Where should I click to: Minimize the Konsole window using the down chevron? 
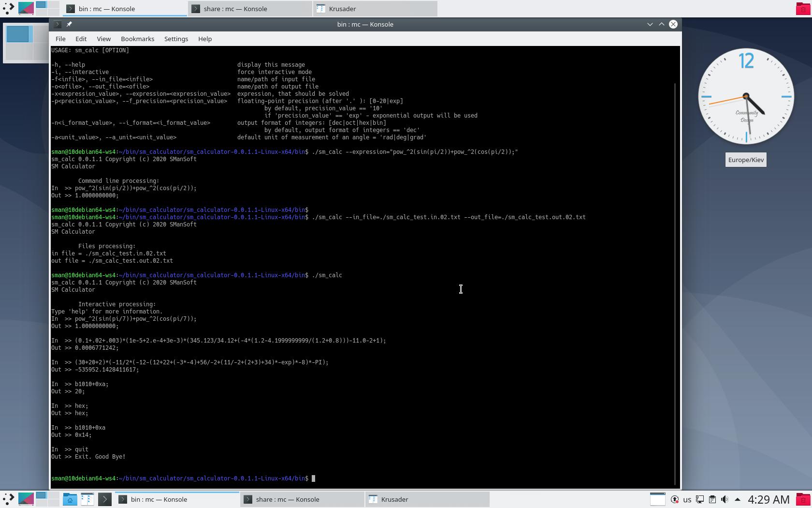click(650, 24)
